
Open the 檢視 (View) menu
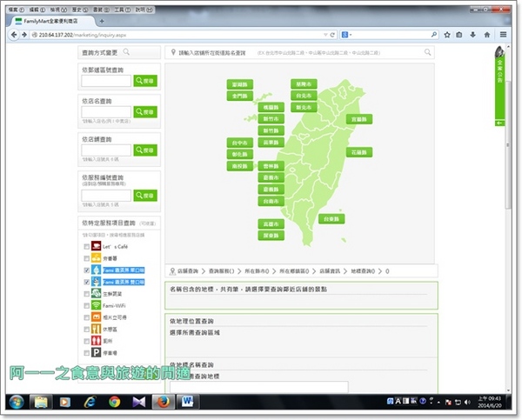click(x=58, y=10)
